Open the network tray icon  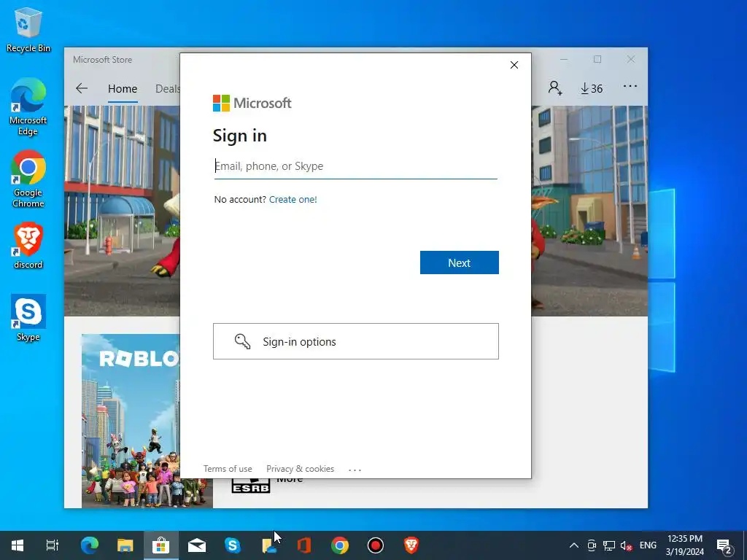(x=609, y=545)
